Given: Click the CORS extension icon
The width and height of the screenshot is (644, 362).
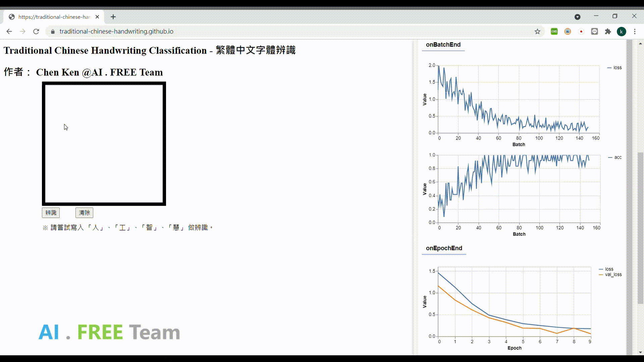Looking at the screenshot, I should [554, 32].
